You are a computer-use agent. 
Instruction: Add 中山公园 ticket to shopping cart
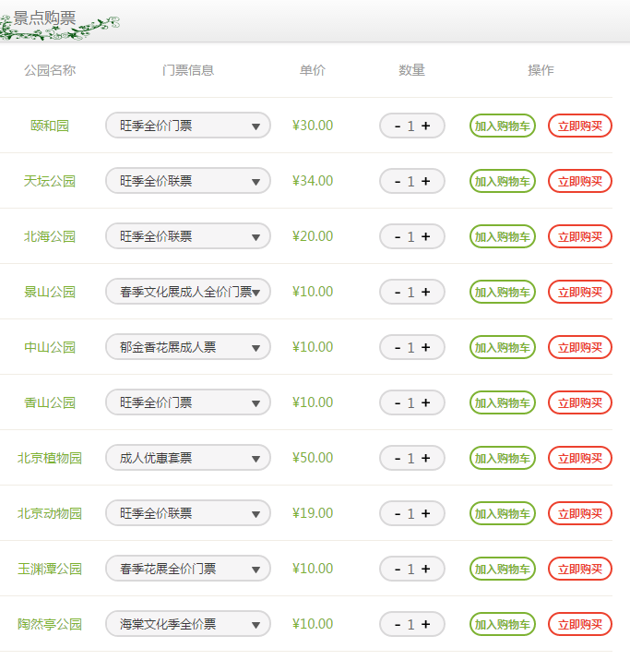[503, 348]
